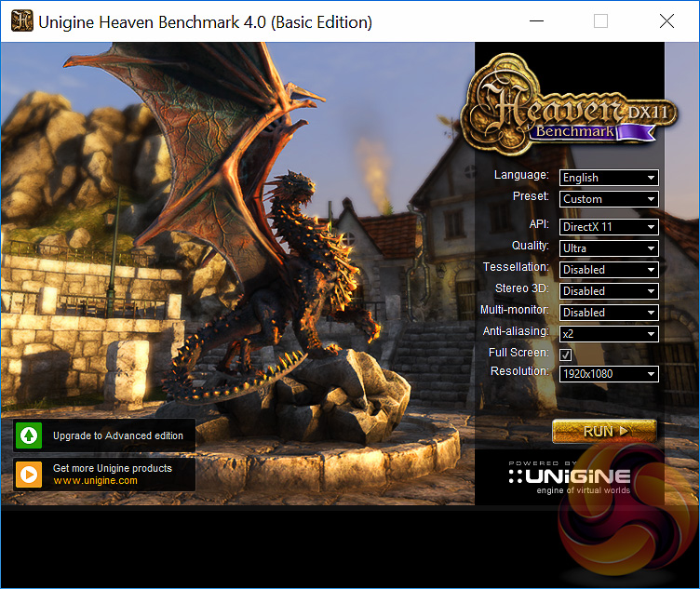
Task: Open the Resolution dropdown showing 1920x1080
Action: [609, 374]
